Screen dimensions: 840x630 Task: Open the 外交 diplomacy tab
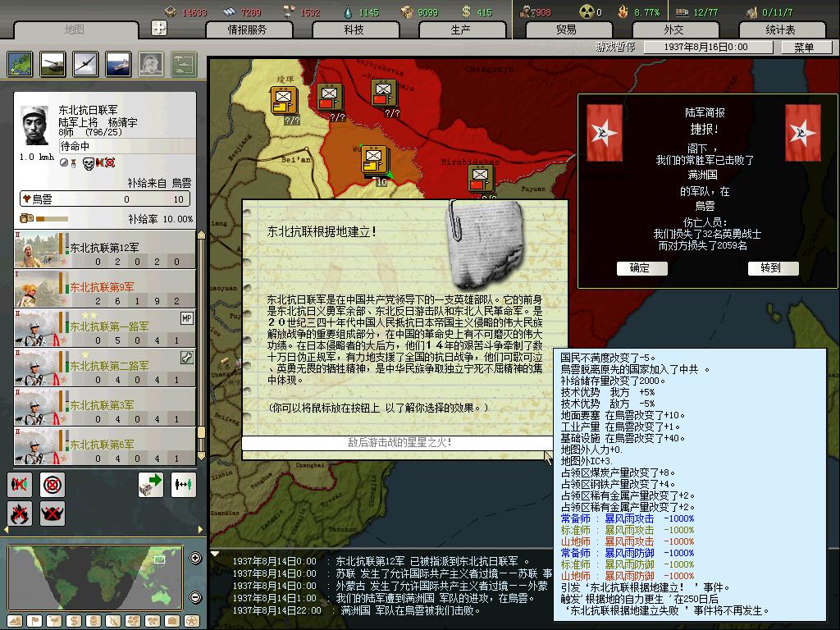674,30
